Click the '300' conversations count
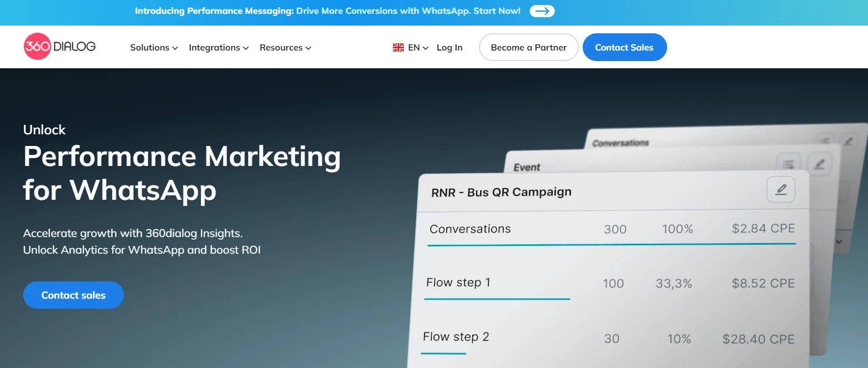The image size is (868, 368). pos(615,229)
